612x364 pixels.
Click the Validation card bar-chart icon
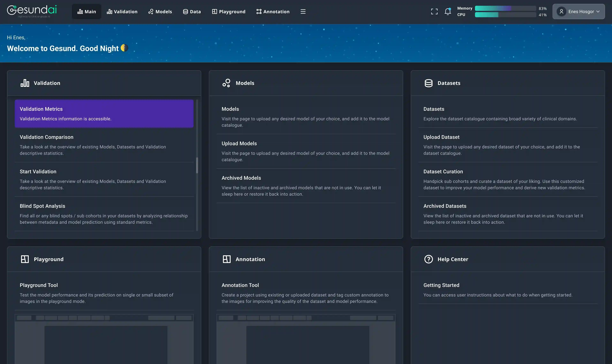(x=25, y=83)
